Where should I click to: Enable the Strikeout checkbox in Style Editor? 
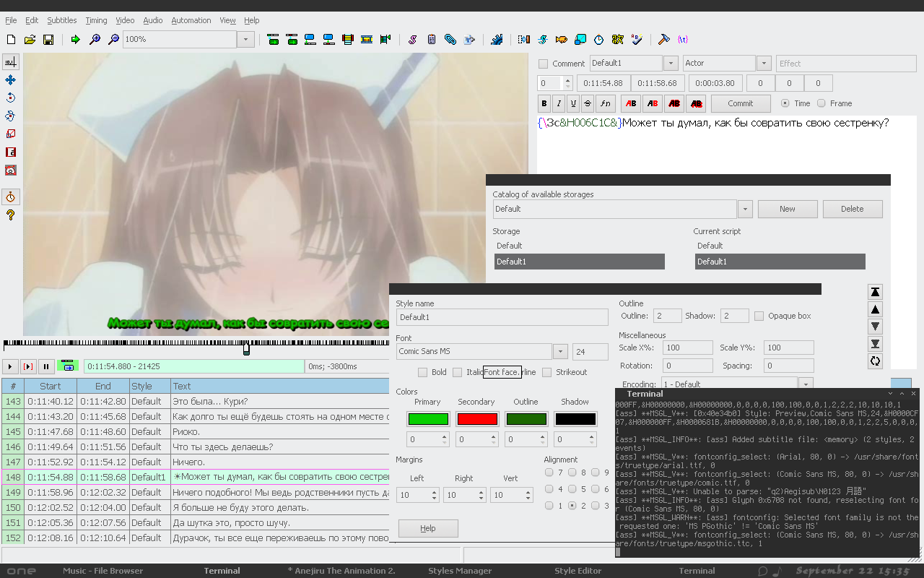pos(546,372)
